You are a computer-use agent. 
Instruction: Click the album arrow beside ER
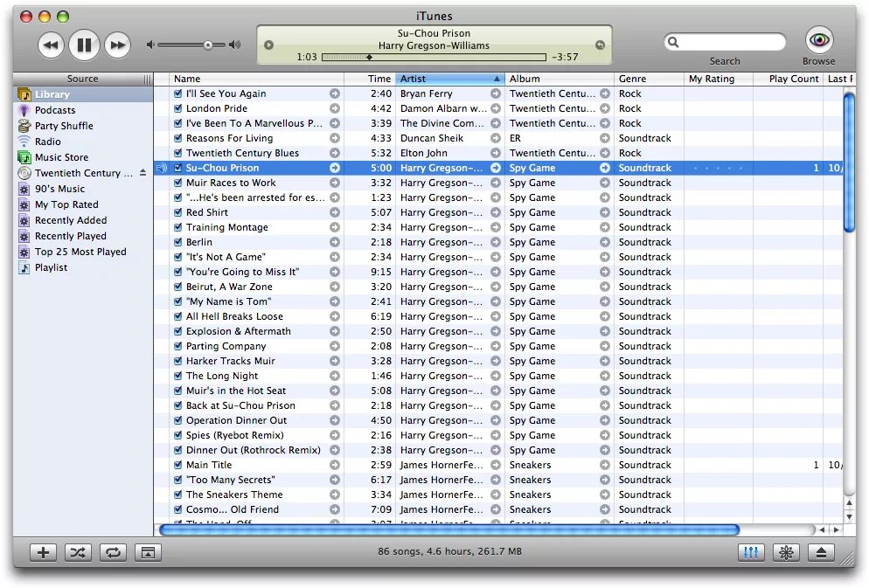coord(605,138)
